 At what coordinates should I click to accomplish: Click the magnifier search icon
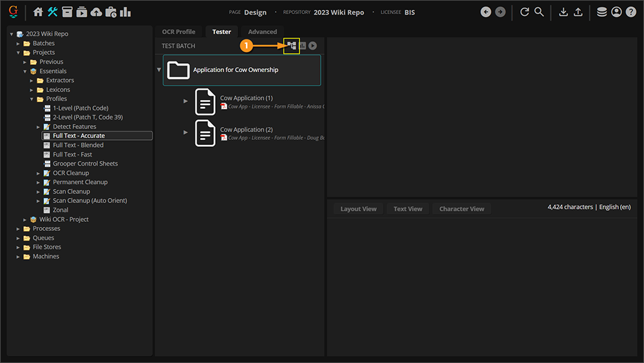point(539,12)
